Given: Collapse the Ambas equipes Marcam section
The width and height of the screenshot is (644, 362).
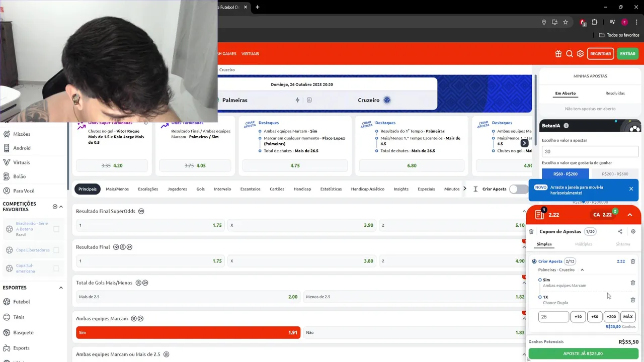Looking at the screenshot, I should [x=524, y=318].
